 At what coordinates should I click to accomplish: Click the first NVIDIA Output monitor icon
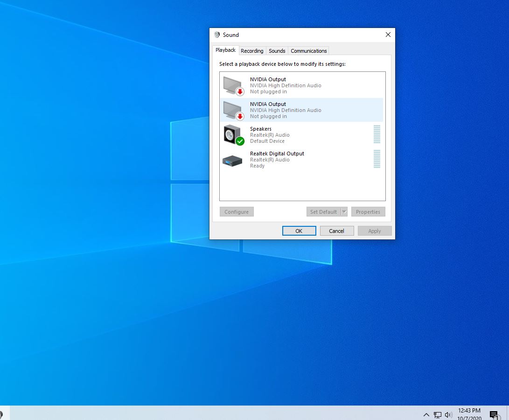coord(232,85)
